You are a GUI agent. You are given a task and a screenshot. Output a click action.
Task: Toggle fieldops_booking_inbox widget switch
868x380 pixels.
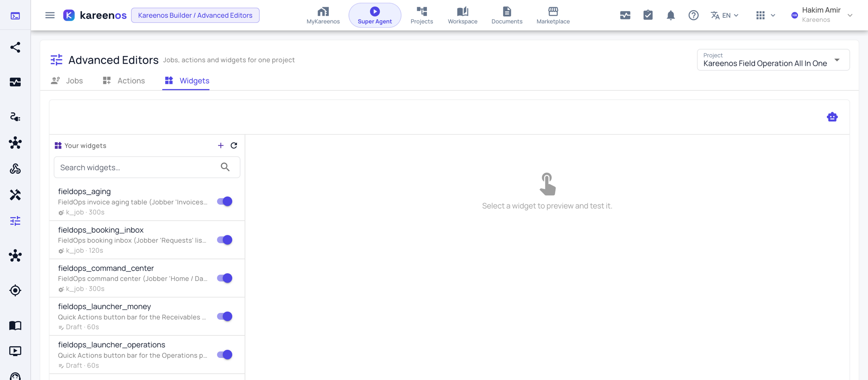click(x=225, y=240)
